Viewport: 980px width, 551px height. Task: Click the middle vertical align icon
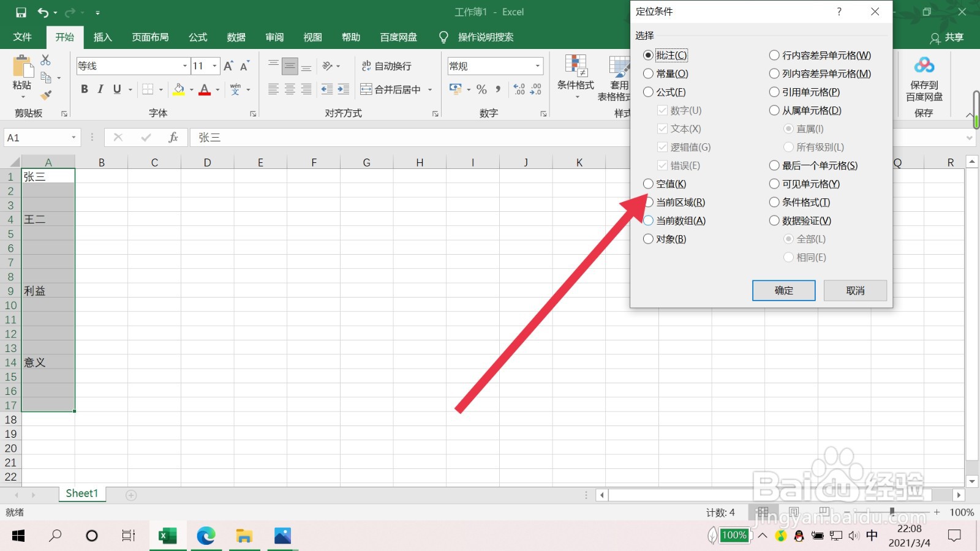(x=290, y=66)
